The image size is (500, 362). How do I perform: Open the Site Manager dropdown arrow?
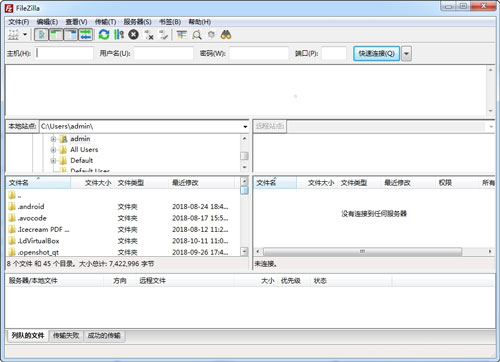[25, 35]
